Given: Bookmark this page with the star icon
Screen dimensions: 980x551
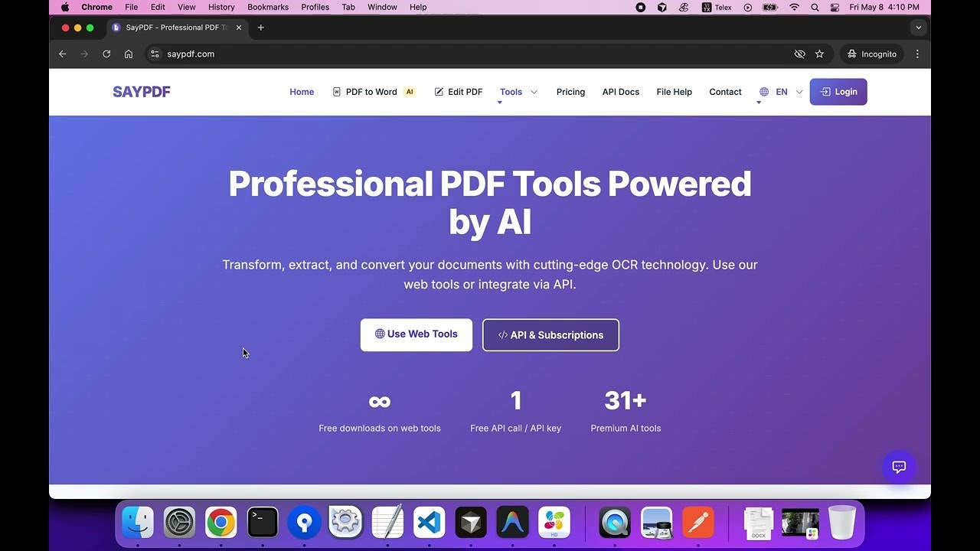Looking at the screenshot, I should click(x=819, y=54).
